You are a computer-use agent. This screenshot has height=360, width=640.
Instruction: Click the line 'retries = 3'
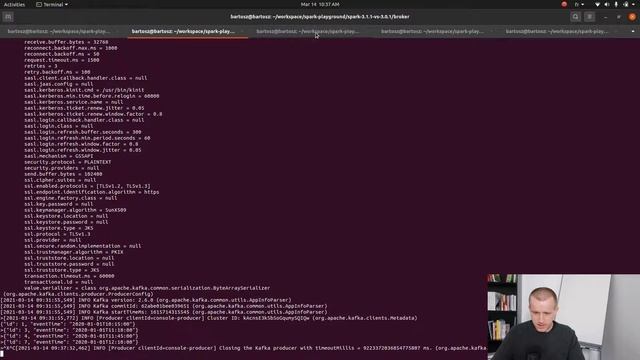click(x=41, y=66)
